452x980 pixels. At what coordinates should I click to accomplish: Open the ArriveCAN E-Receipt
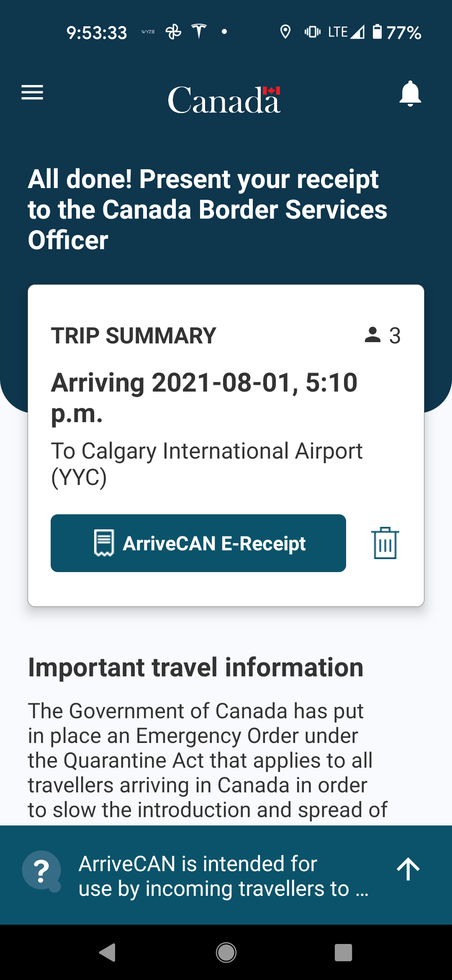pyautogui.click(x=198, y=543)
